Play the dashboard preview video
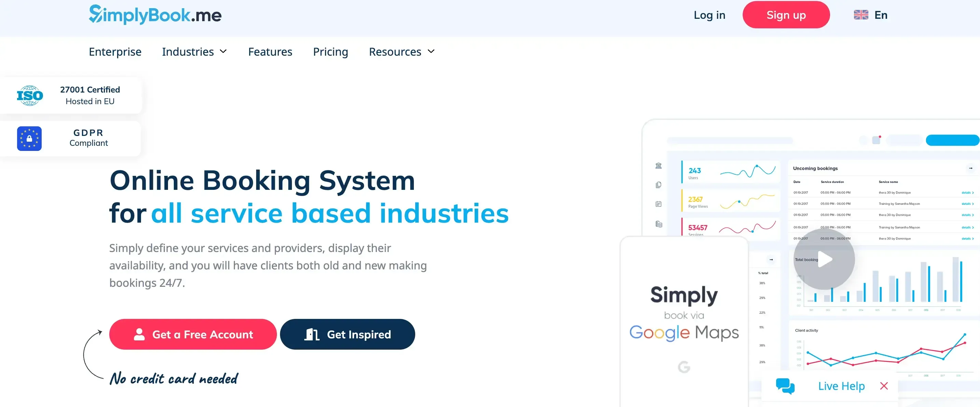The image size is (980, 407). [x=824, y=259]
